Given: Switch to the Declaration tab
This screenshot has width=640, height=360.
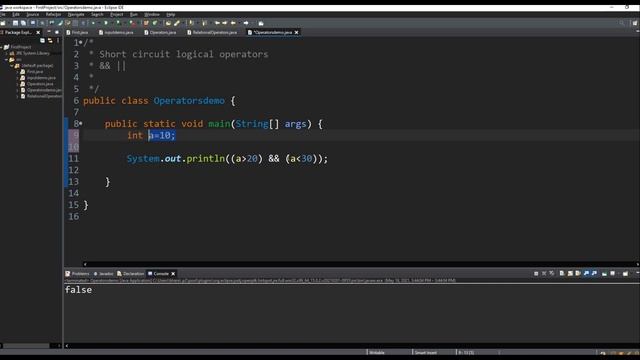Looking at the screenshot, I should [131, 273].
